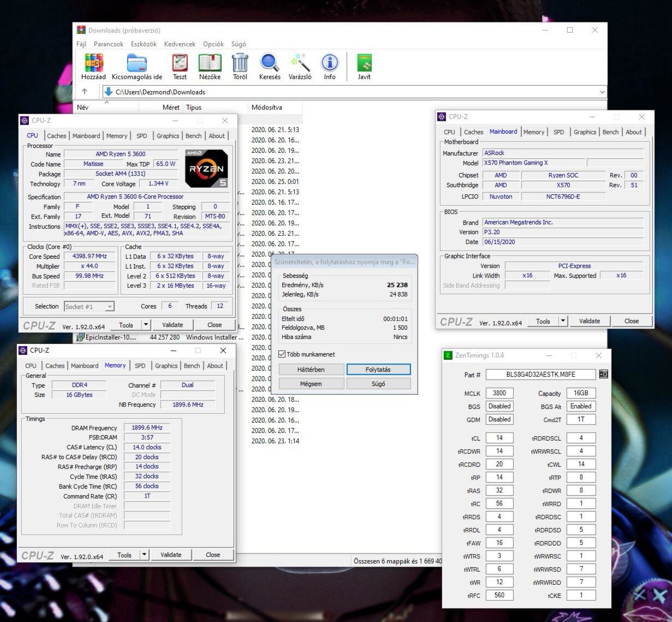Click the Info icon in WinRAR toolbar
This screenshot has height=622, width=672.
[330, 63]
